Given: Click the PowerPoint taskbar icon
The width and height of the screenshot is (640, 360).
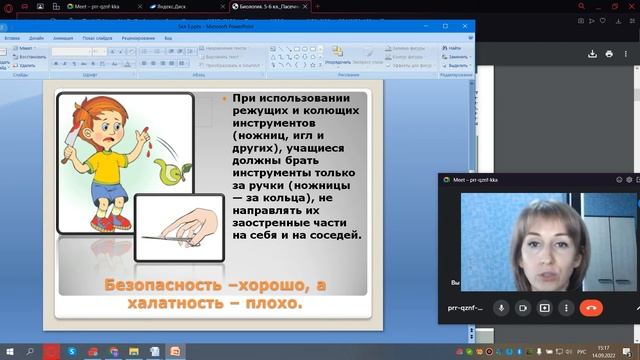Looking at the screenshot, I should point(176,351).
